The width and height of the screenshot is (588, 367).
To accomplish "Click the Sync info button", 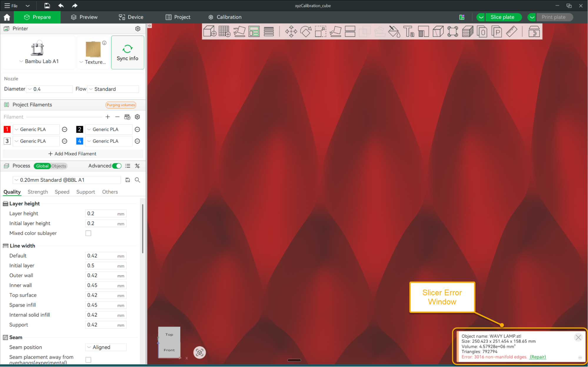I will coord(127,53).
